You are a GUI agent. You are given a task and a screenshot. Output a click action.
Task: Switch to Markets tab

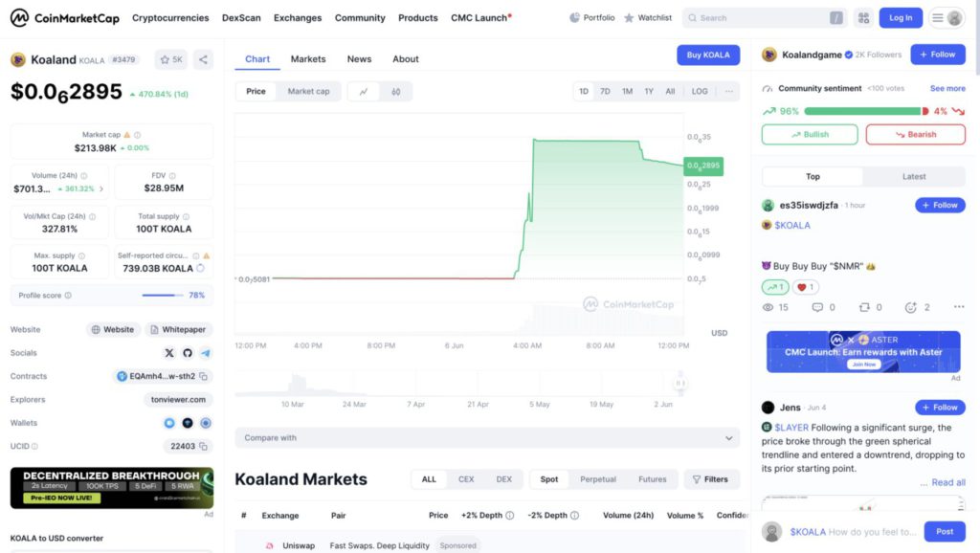308,58
